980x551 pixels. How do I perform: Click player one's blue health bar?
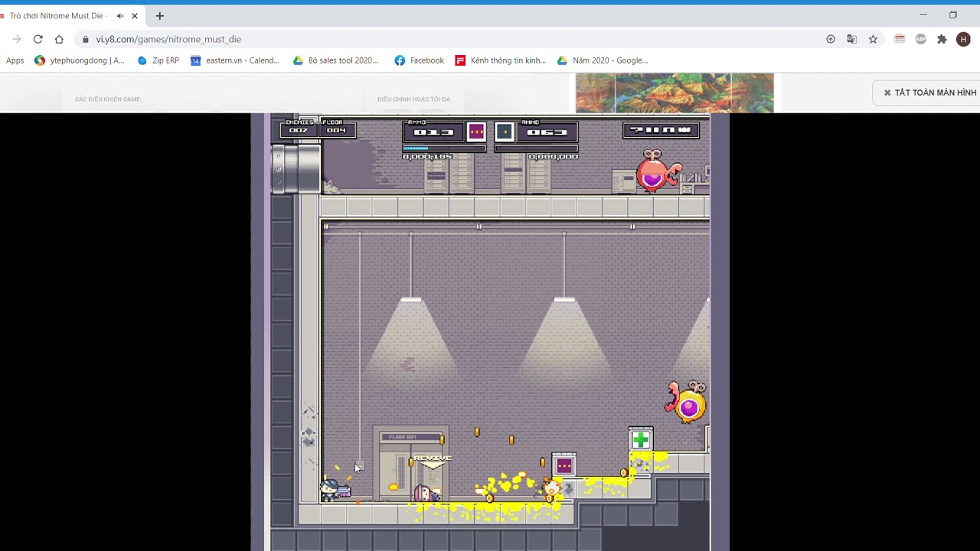444,148
